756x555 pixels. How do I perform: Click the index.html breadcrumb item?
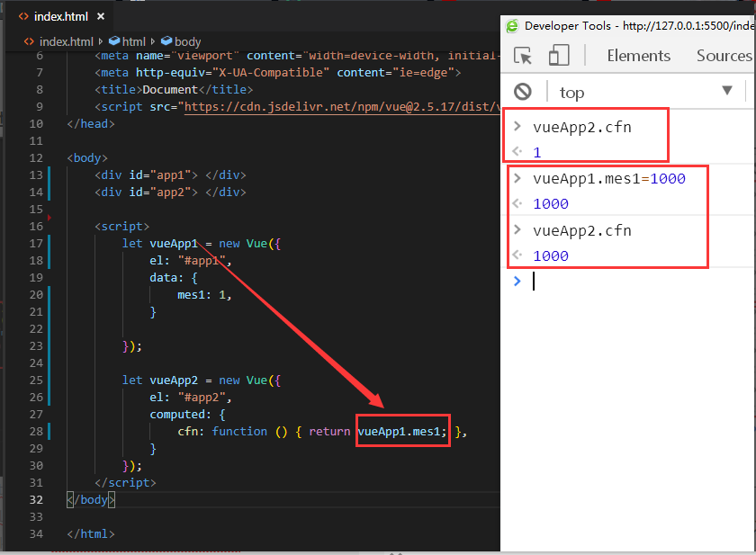click(66, 42)
